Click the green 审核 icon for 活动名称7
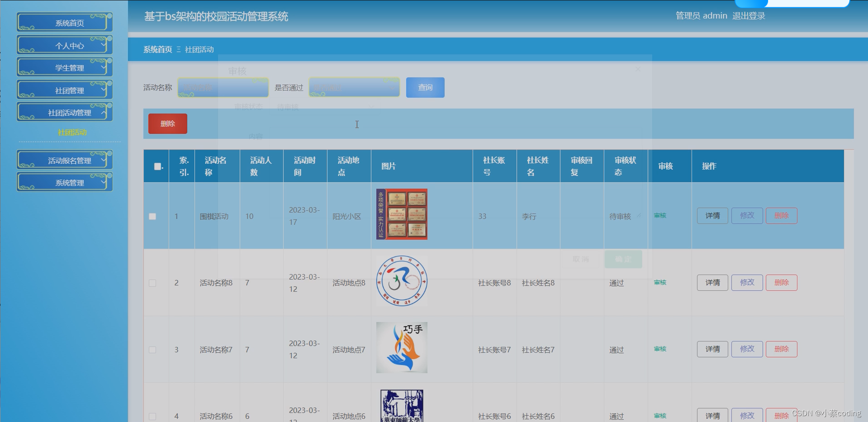 coord(660,349)
